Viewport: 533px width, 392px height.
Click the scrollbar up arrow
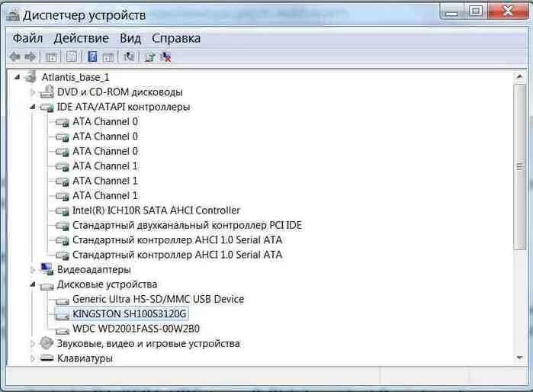(519, 77)
